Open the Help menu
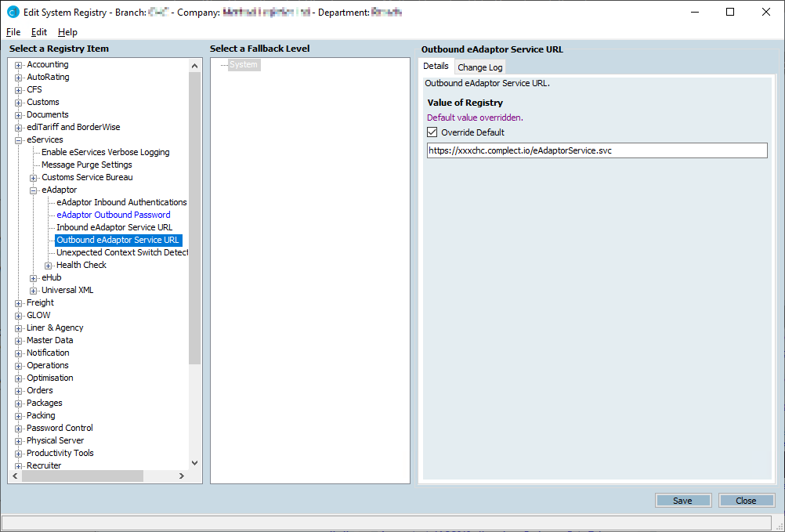The image size is (785, 532). click(x=68, y=32)
